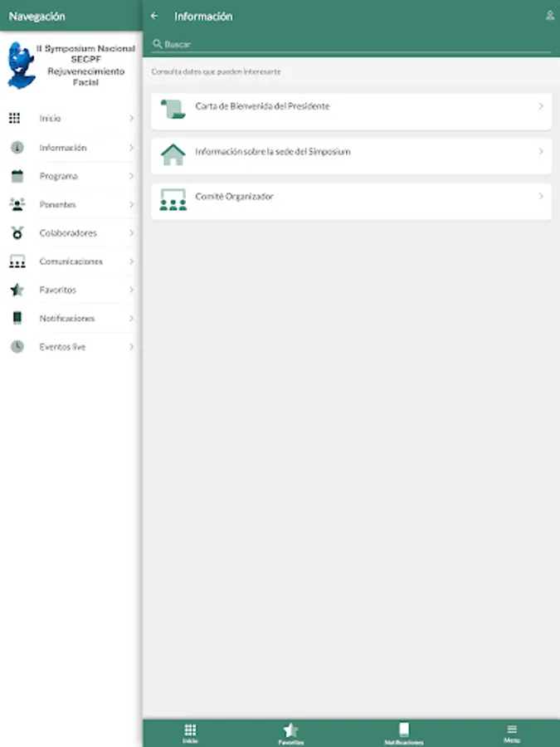Screen dimensions: 560x747
Task: Click the Comunicaciones audience icon
Action: pos(17,261)
